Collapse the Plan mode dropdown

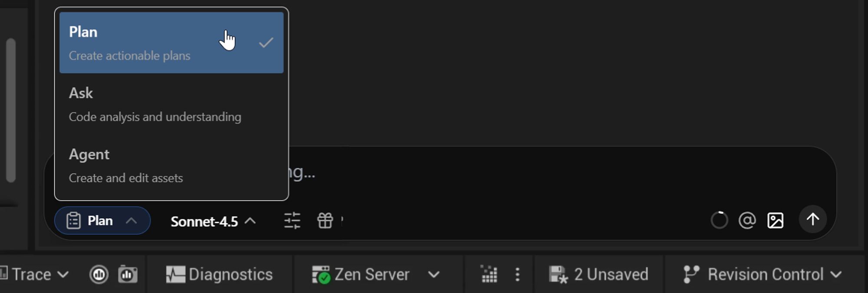coord(102,220)
